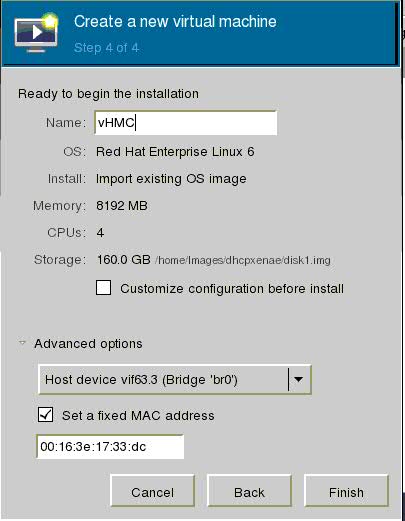Open the host device network dropdown arrow
405x521 pixels.
pos(299,379)
